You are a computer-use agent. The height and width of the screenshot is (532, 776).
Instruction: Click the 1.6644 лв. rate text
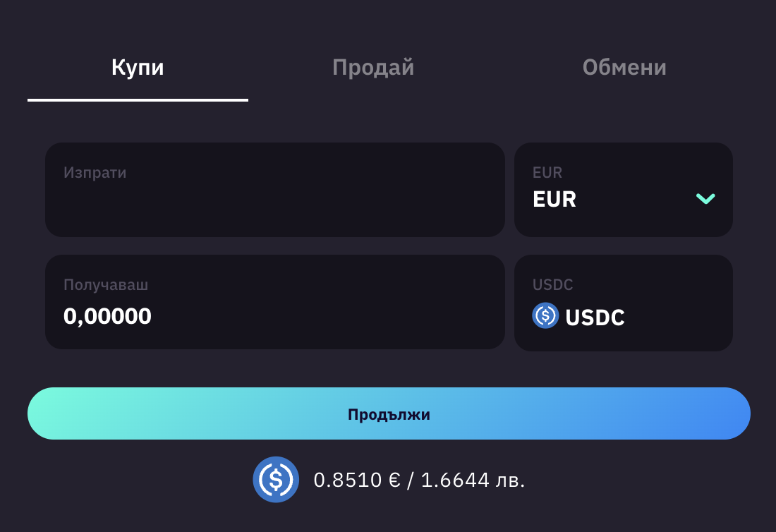pos(473,480)
